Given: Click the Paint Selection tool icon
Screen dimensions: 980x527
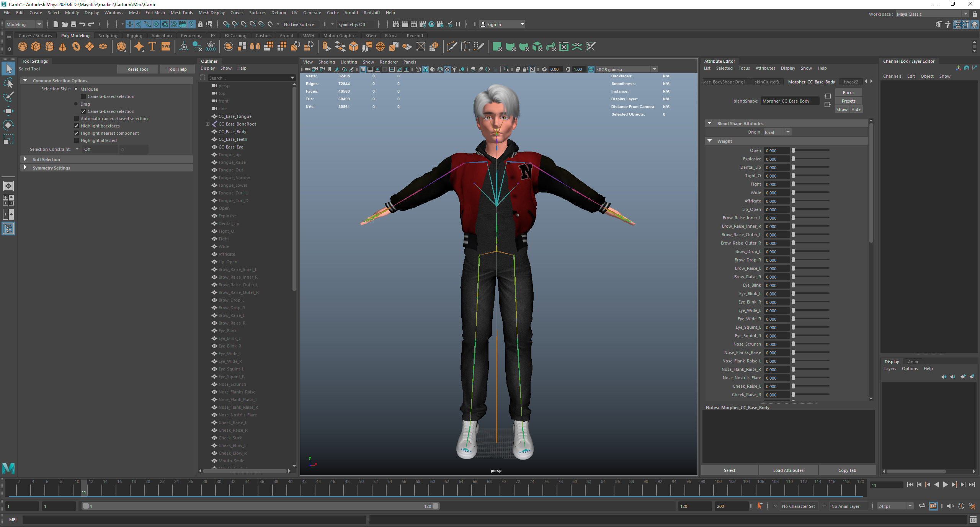Looking at the screenshot, I should (x=8, y=97).
